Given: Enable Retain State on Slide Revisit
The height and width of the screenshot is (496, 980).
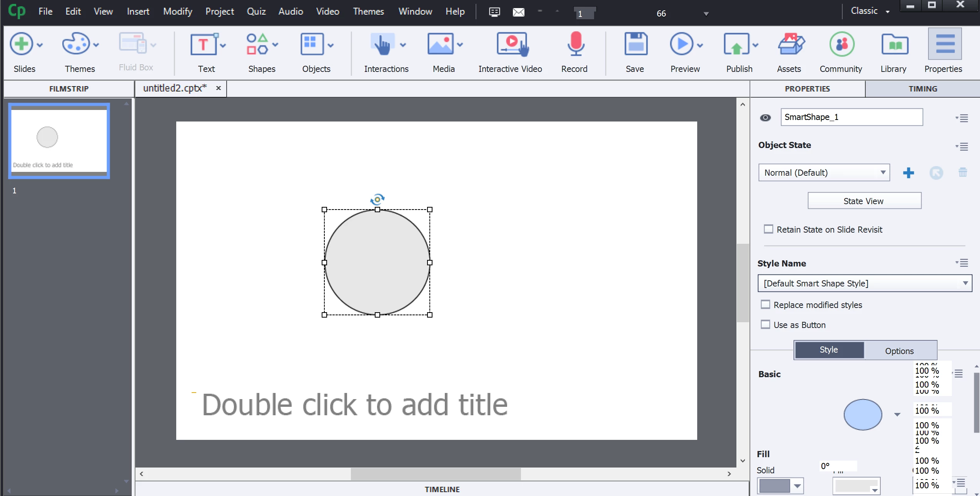Looking at the screenshot, I should [x=768, y=229].
